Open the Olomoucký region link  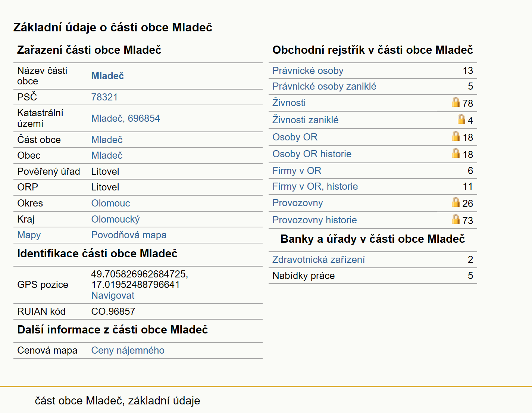(x=116, y=219)
